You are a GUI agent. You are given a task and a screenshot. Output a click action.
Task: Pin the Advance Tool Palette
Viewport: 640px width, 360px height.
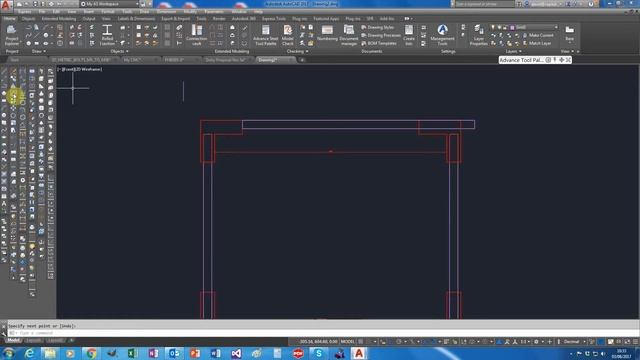coord(555,60)
